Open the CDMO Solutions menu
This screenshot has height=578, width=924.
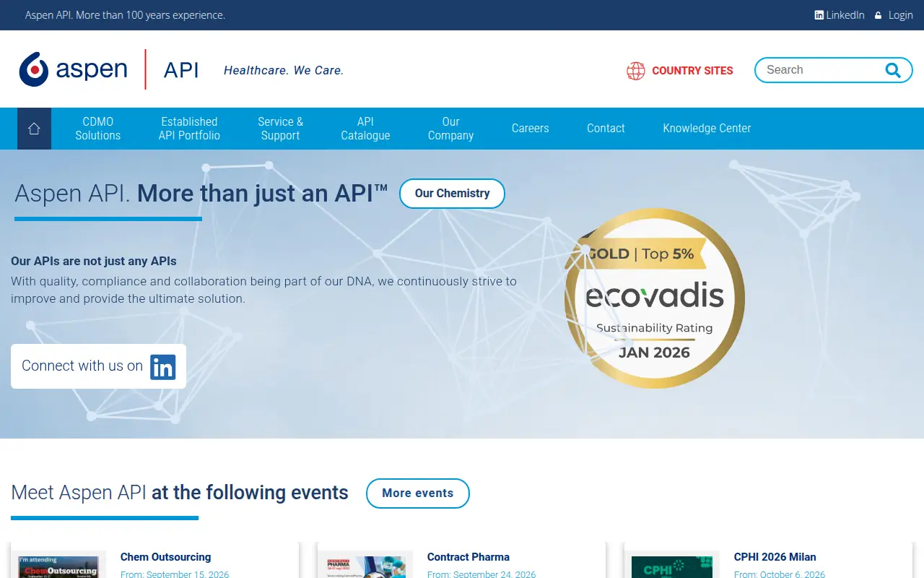[x=98, y=129]
